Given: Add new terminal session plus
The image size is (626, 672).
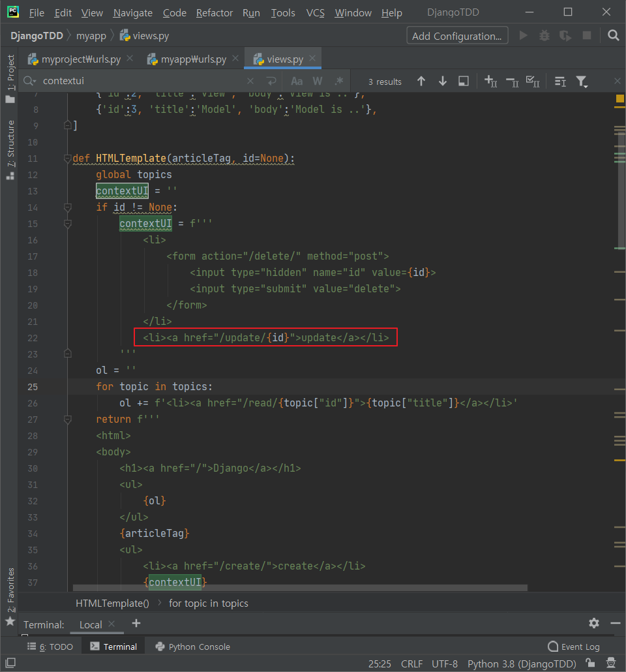Looking at the screenshot, I should (x=136, y=623).
